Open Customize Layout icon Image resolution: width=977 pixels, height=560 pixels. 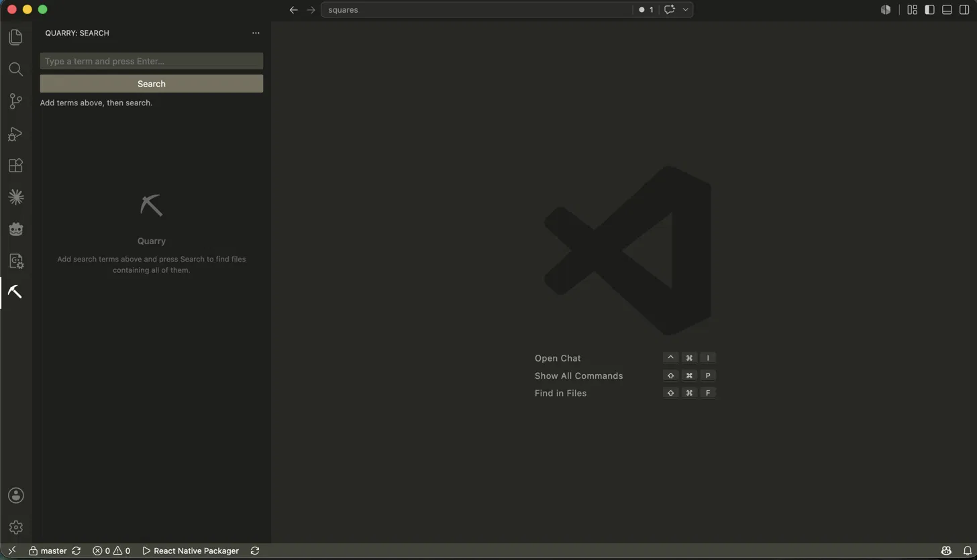coord(912,10)
